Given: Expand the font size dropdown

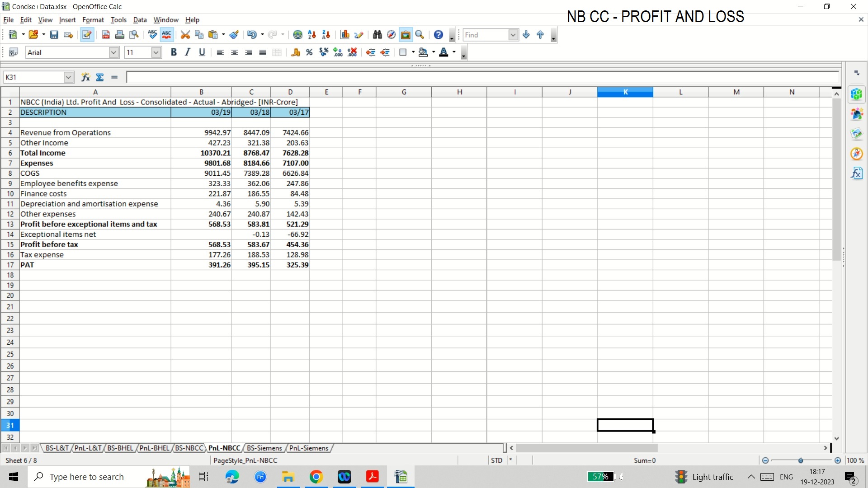Looking at the screenshot, I should tap(156, 52).
